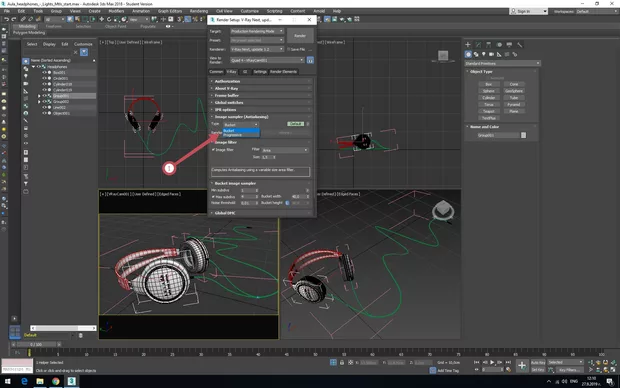Viewport: 620px width, 388px height.
Task: Click the scene explorer filter funnel icon
Action: [x=84, y=52]
